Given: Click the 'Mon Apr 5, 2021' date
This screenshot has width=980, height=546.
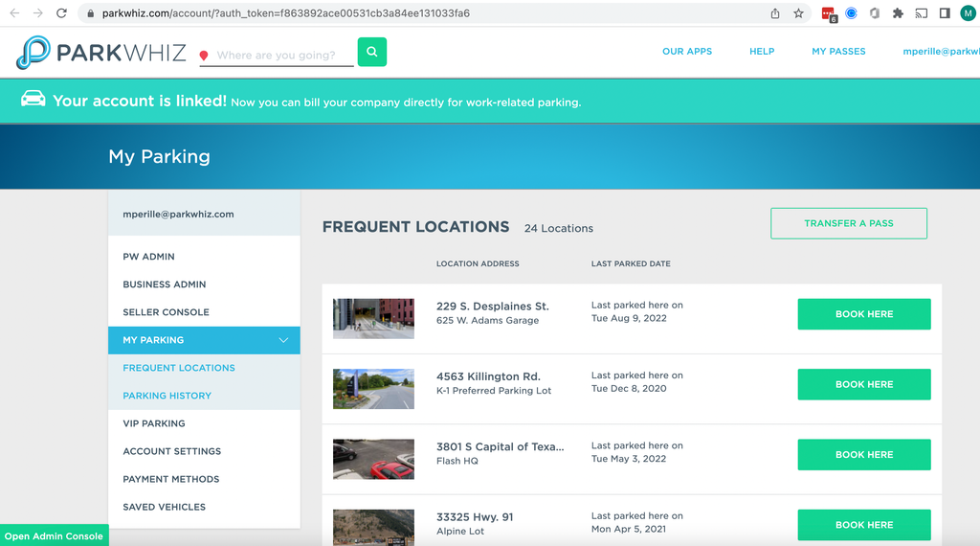Looking at the screenshot, I should [628, 529].
